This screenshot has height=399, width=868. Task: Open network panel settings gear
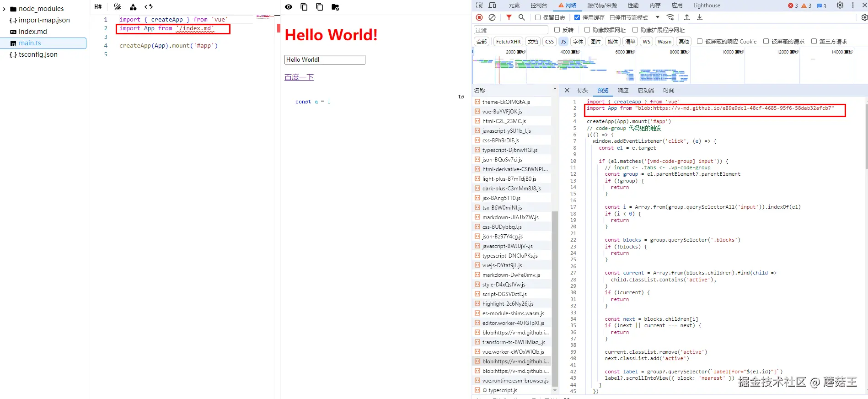tap(864, 17)
